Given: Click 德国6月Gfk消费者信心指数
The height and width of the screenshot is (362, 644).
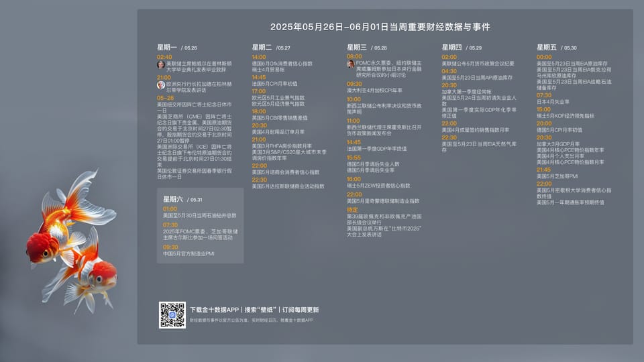Looking at the screenshot, I should point(282,64).
